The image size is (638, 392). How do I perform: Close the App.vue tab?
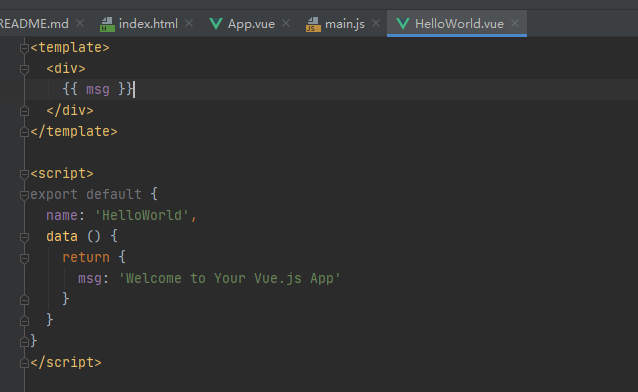click(x=286, y=24)
